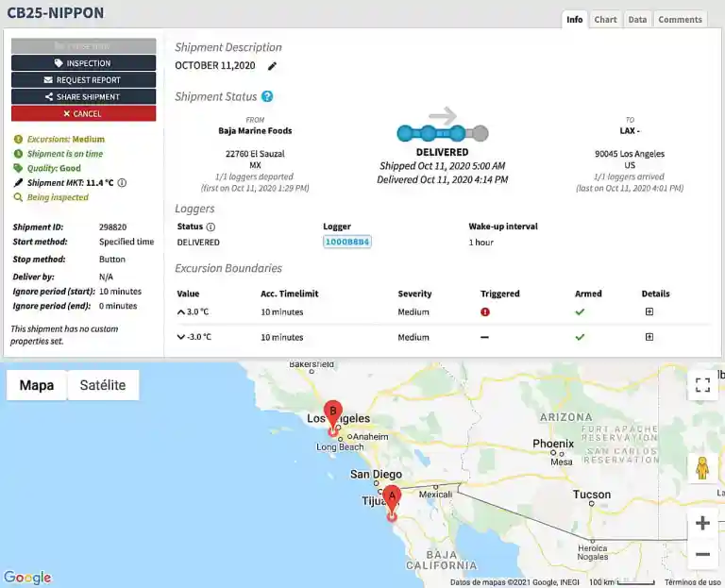Image resolution: width=725 pixels, height=588 pixels.
Task: Click the Being inspected magnifier icon
Action: click(18, 197)
